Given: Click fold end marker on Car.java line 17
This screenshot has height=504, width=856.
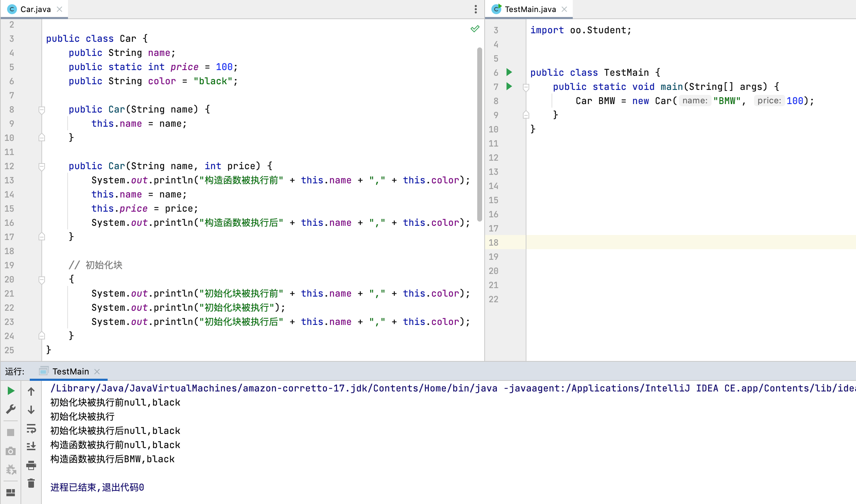Looking at the screenshot, I should tap(41, 236).
